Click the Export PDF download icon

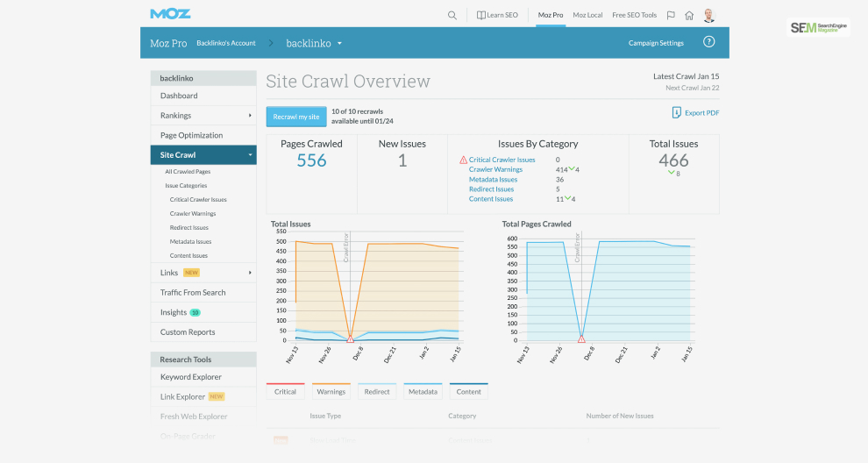[676, 112]
